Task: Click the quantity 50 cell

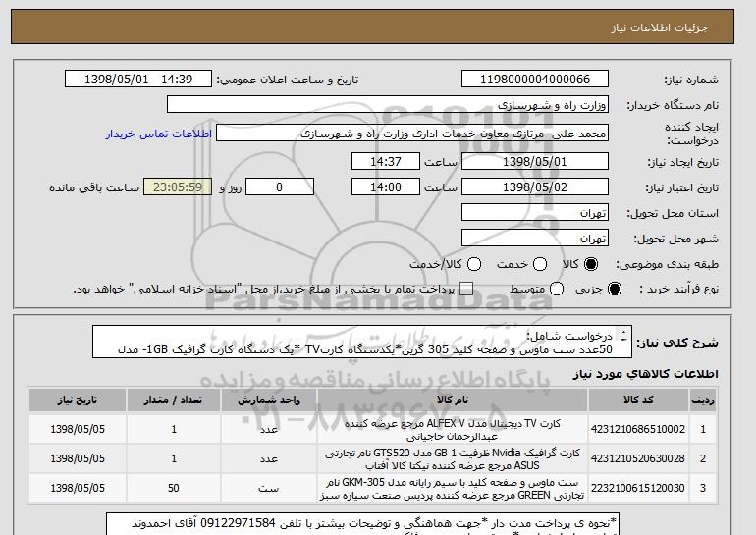Action: tap(173, 488)
